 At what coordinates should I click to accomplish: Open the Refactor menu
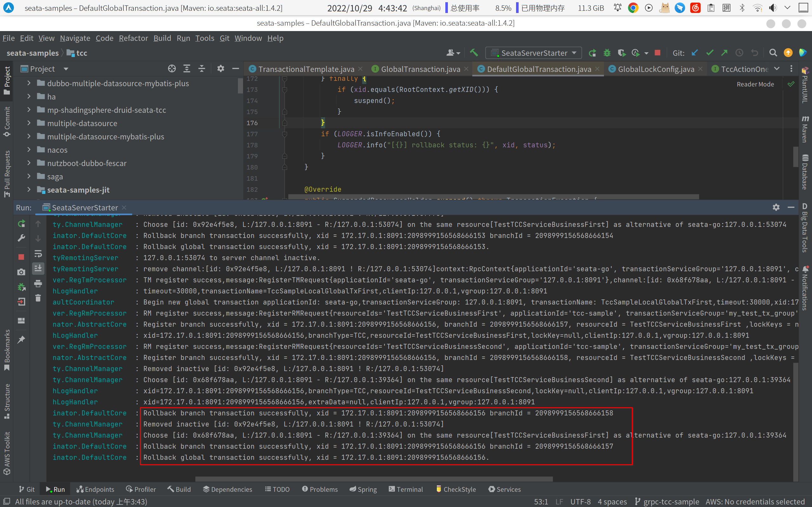(x=133, y=38)
